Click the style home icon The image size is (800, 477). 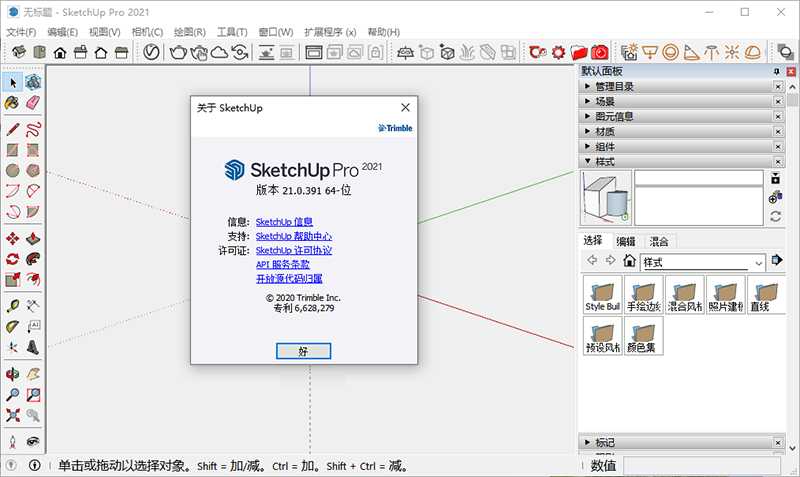[x=629, y=261]
